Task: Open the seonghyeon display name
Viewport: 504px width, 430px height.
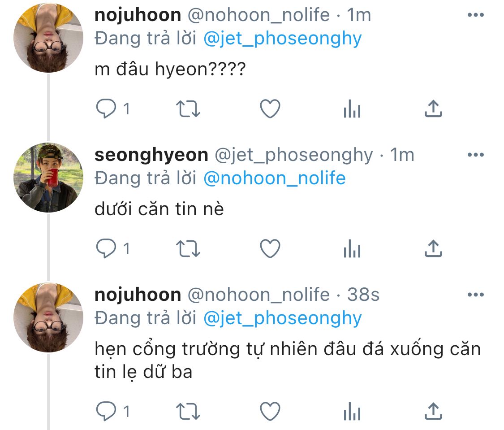Action: [x=151, y=155]
